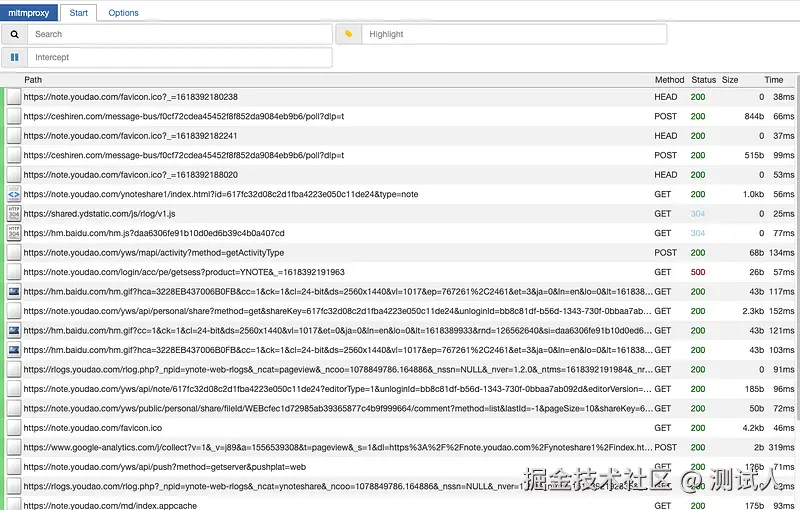The height and width of the screenshot is (510, 800).
Task: Select the getActivityType POST flow
Action: pyautogui.click(x=400, y=252)
